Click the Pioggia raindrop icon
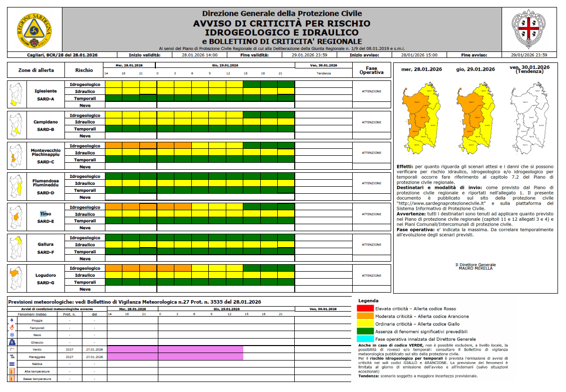566x392 pixels. click(12, 321)
